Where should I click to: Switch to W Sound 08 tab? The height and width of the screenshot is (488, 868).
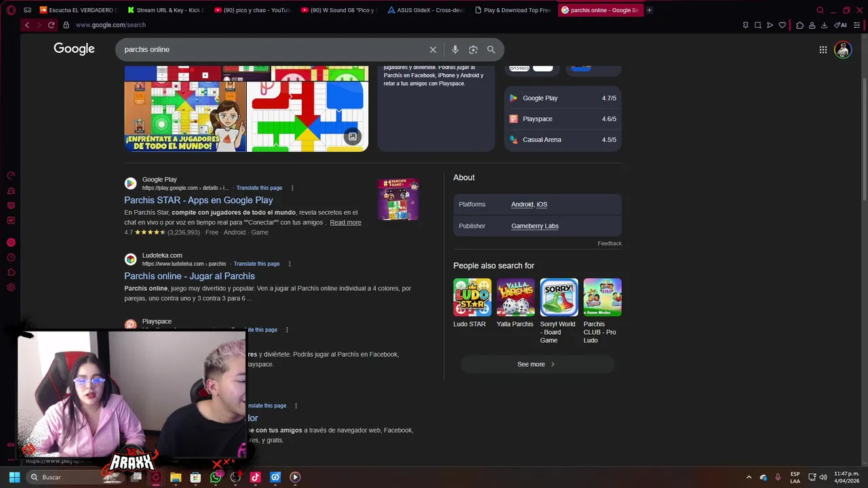(338, 10)
